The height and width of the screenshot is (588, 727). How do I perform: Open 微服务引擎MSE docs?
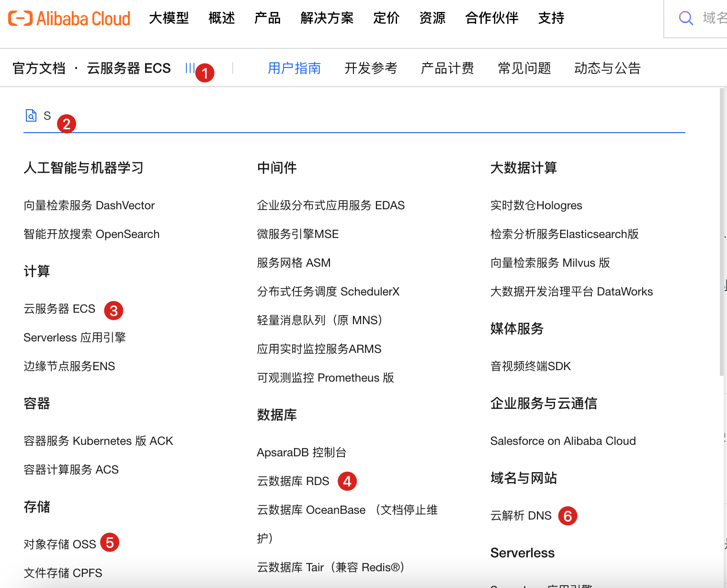click(298, 234)
